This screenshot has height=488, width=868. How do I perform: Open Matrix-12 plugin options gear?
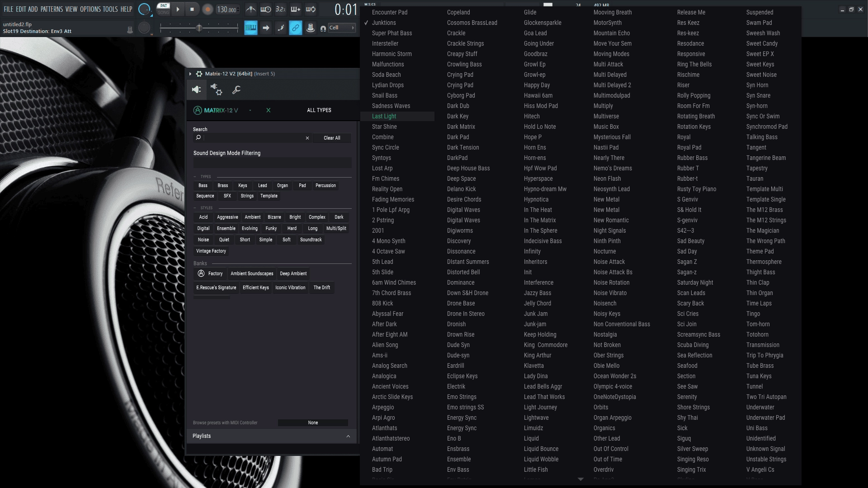point(199,74)
